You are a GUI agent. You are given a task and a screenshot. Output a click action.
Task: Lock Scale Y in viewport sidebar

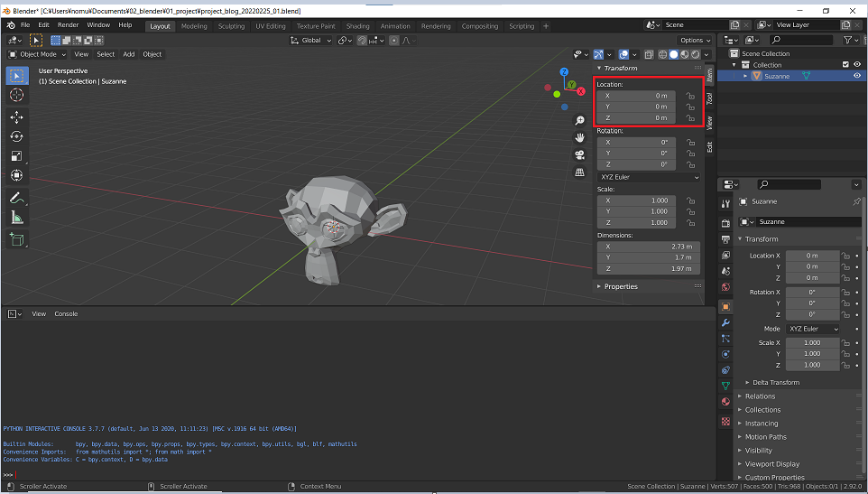[x=690, y=211]
